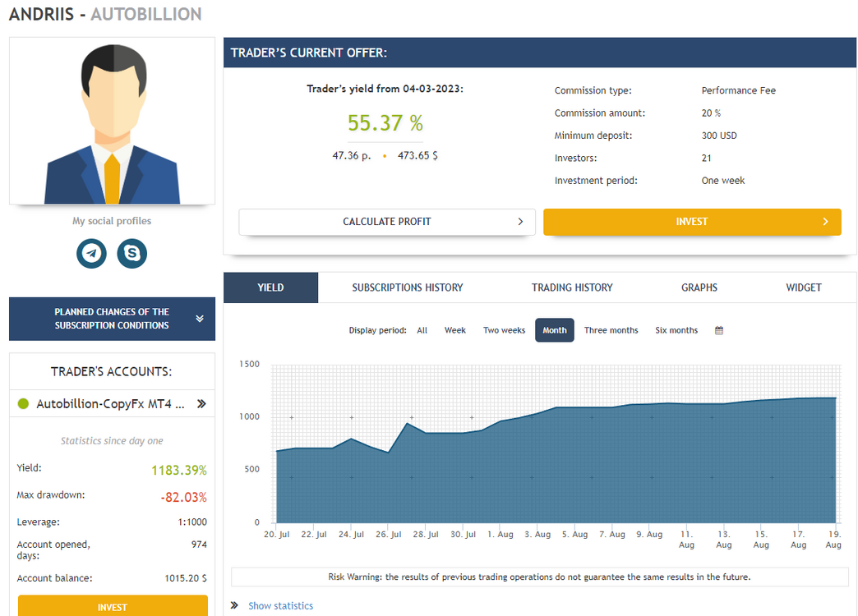The width and height of the screenshot is (858, 616).
Task: Click the 1183.39% yield statistic
Action: point(179,471)
